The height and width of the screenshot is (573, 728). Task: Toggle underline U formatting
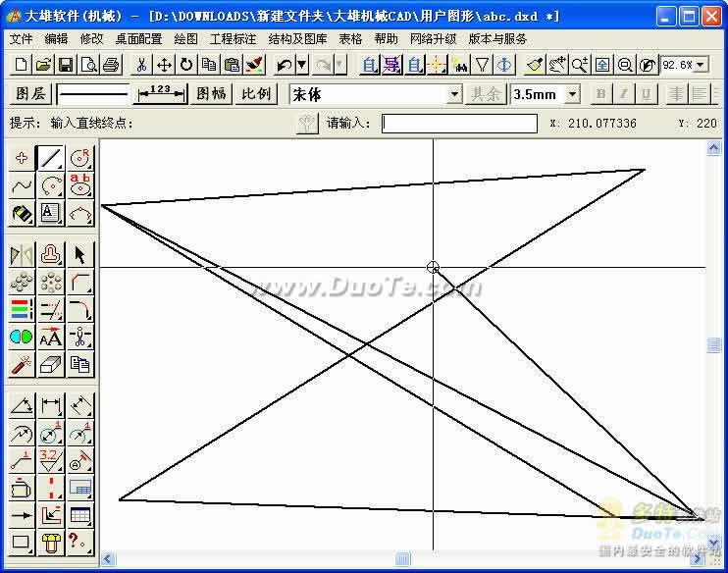(646, 94)
